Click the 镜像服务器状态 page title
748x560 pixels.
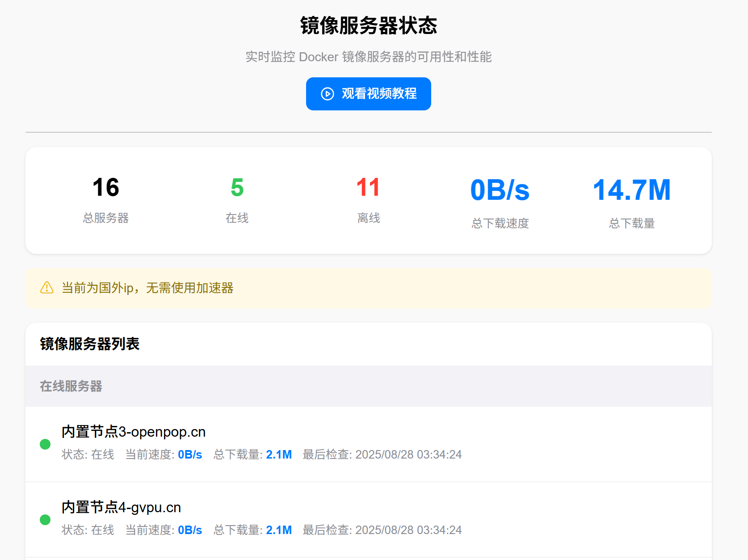pos(368,25)
